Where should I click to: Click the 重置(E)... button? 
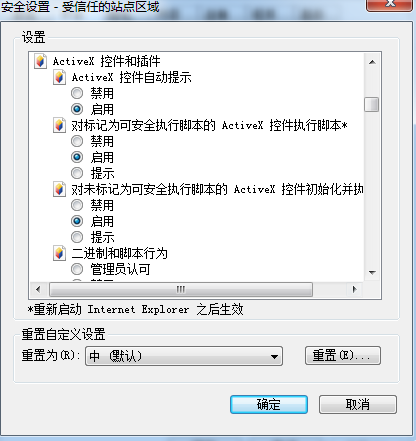coord(343,356)
